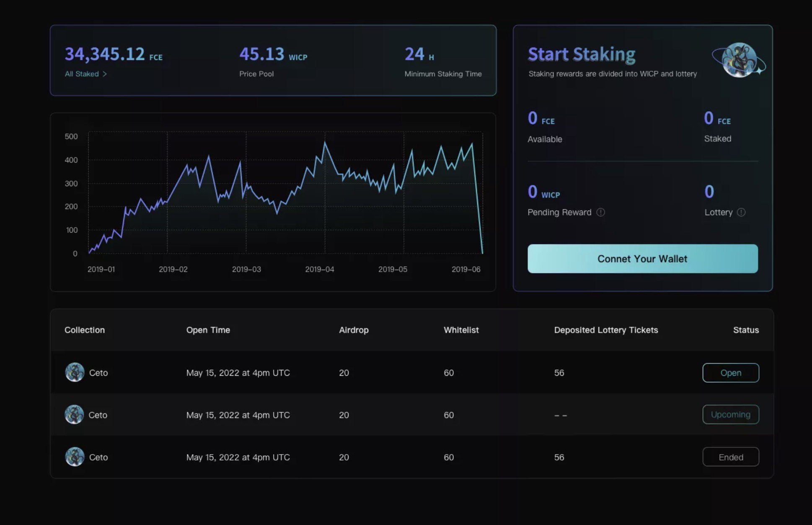The height and width of the screenshot is (525, 812).
Task: Open the All Staked link
Action: click(x=82, y=74)
